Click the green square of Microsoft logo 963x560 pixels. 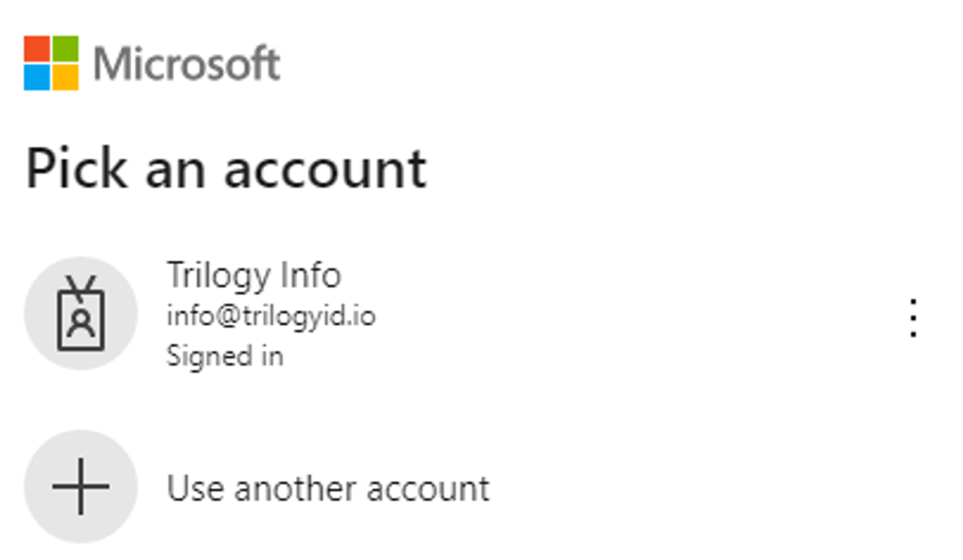(x=66, y=48)
